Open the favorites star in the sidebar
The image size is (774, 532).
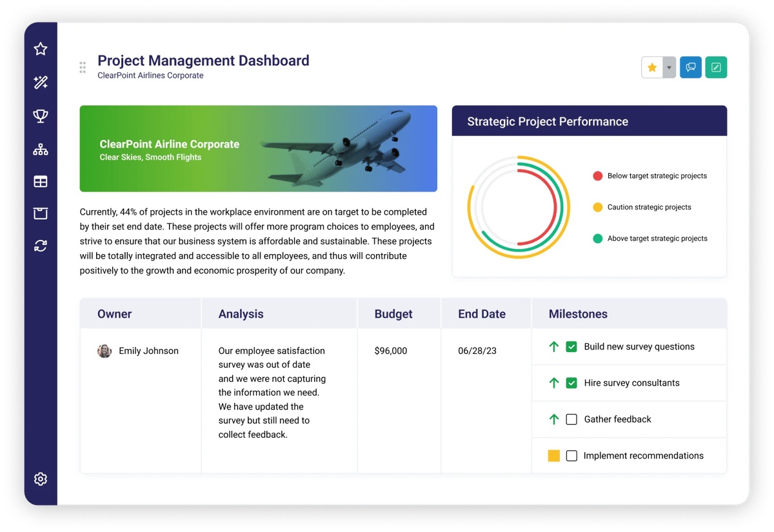(x=41, y=49)
